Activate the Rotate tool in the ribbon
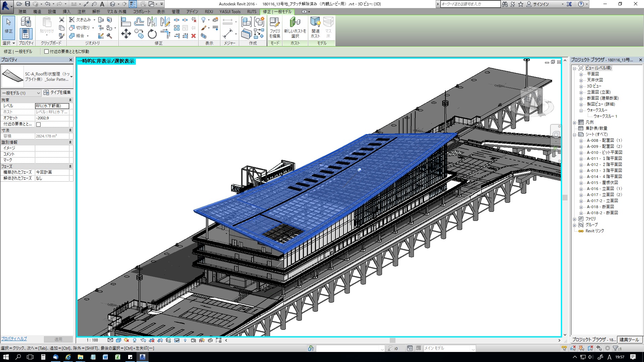 [x=152, y=34]
